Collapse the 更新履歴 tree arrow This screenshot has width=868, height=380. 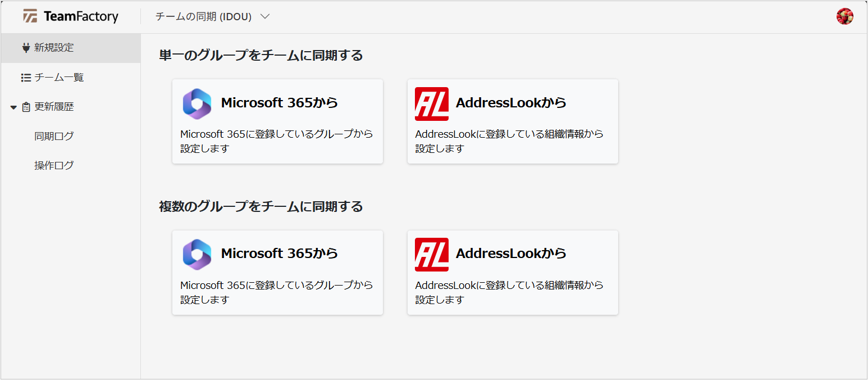[x=13, y=107]
